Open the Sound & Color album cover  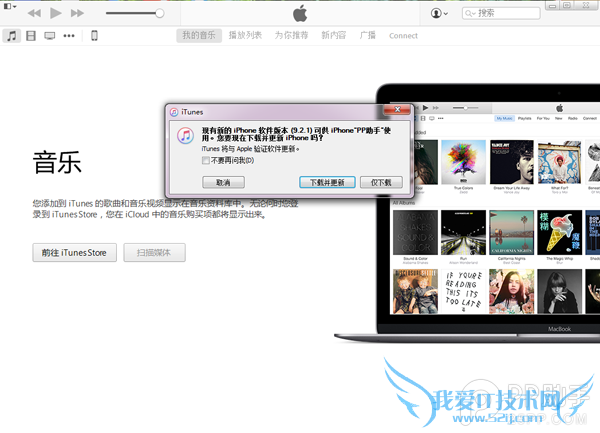click(x=415, y=233)
